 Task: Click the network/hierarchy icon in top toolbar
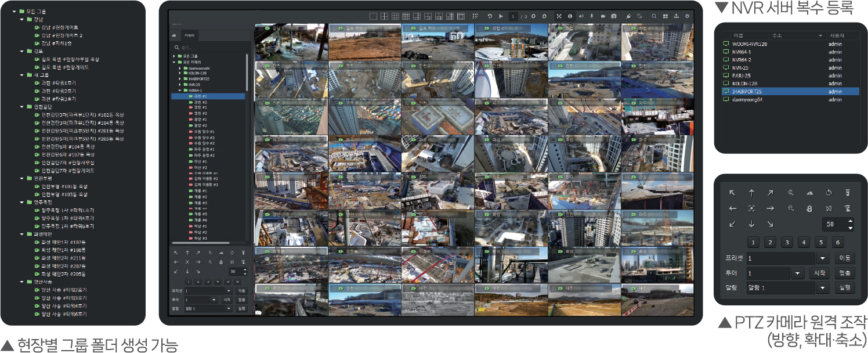coord(677,16)
